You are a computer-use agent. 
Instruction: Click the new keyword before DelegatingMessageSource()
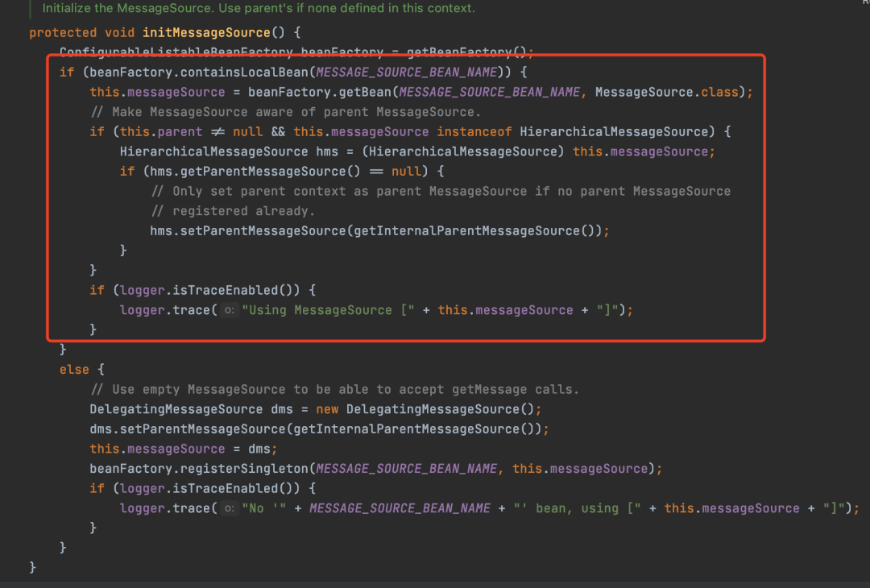point(327,409)
